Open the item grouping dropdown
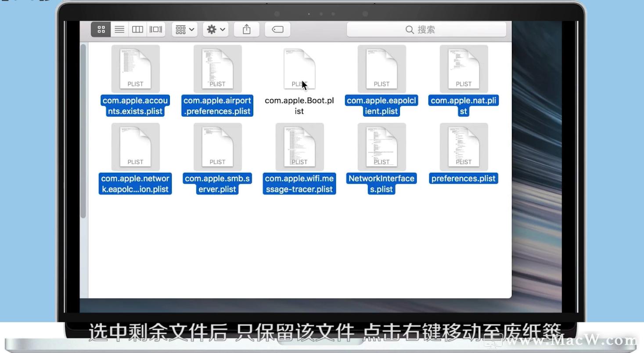 click(x=184, y=29)
